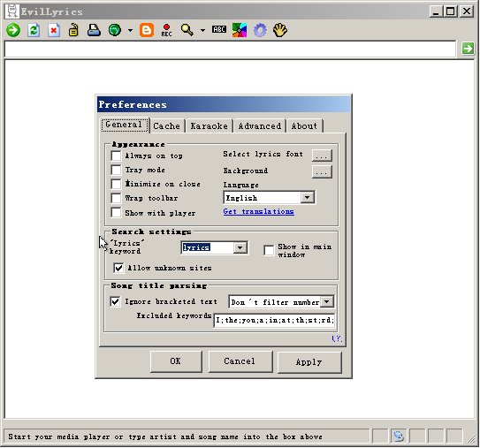Enable the Show with player checkbox
Viewport: 480px width, 448px height.
tap(116, 212)
